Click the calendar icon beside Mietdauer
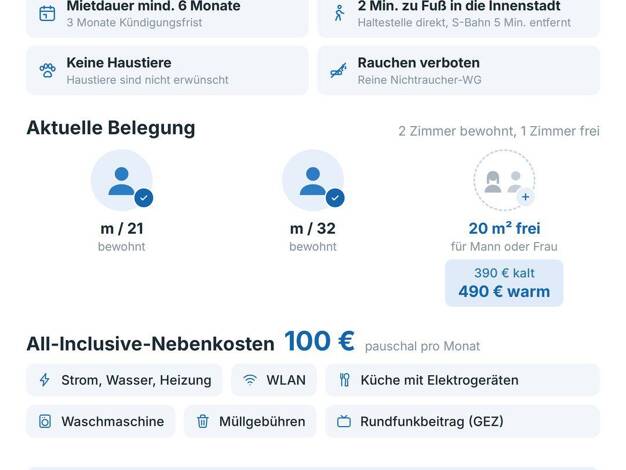 tap(47, 13)
